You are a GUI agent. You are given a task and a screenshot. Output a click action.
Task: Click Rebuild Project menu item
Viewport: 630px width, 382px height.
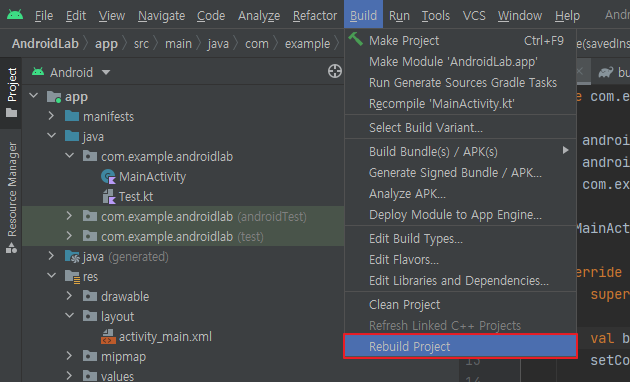coord(460,346)
